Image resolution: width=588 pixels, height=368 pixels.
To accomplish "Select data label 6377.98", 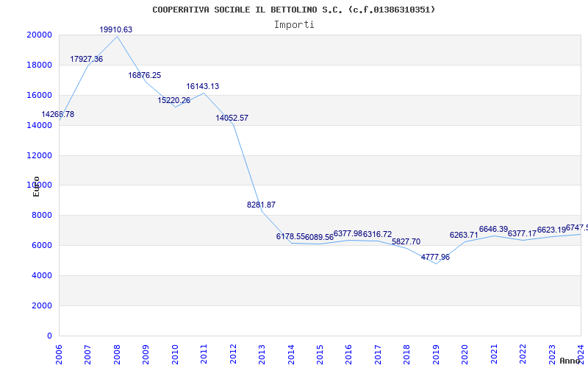I will pos(348,233).
